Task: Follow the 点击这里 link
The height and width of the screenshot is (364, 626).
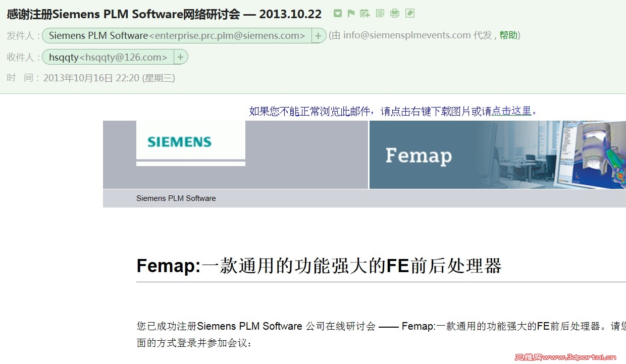Action: click(x=511, y=111)
